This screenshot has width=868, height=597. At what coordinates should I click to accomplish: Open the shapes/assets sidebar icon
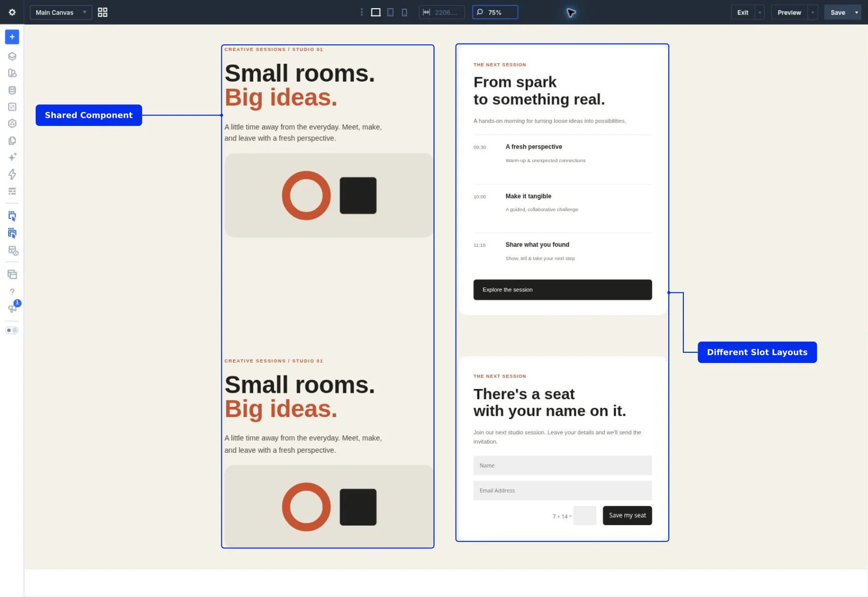[12, 73]
